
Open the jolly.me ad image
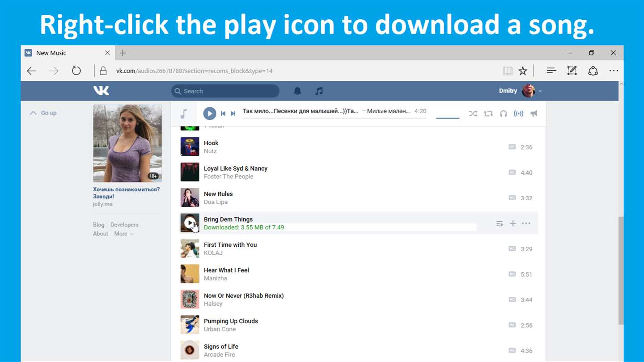(x=127, y=143)
